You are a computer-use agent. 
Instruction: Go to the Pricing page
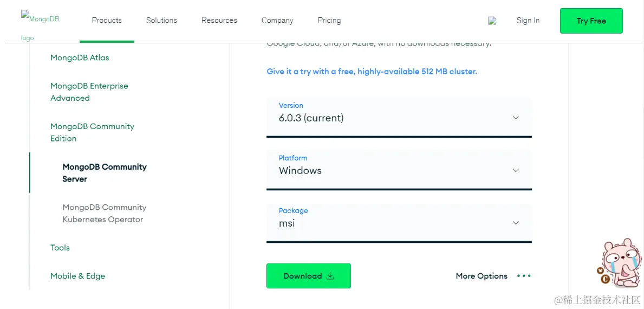[x=329, y=21]
